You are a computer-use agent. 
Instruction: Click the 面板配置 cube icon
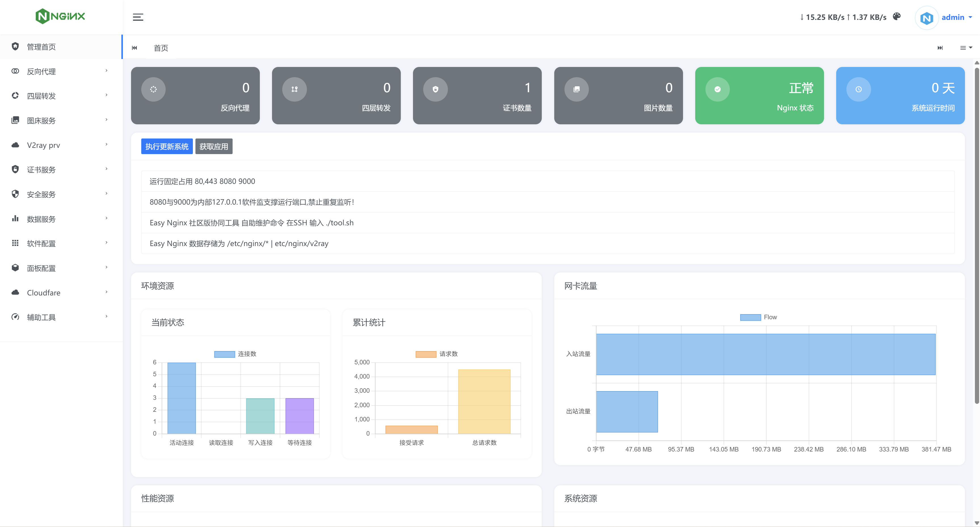15,268
